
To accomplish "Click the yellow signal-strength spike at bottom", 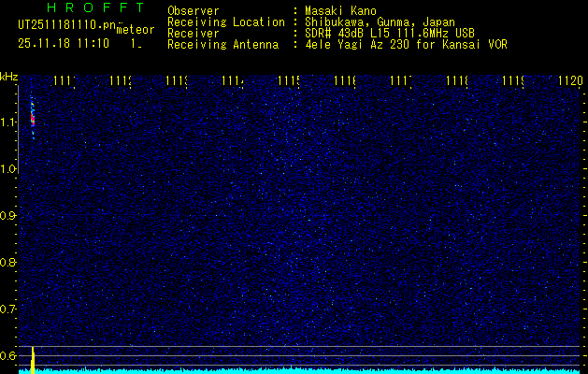I will click(x=33, y=360).
